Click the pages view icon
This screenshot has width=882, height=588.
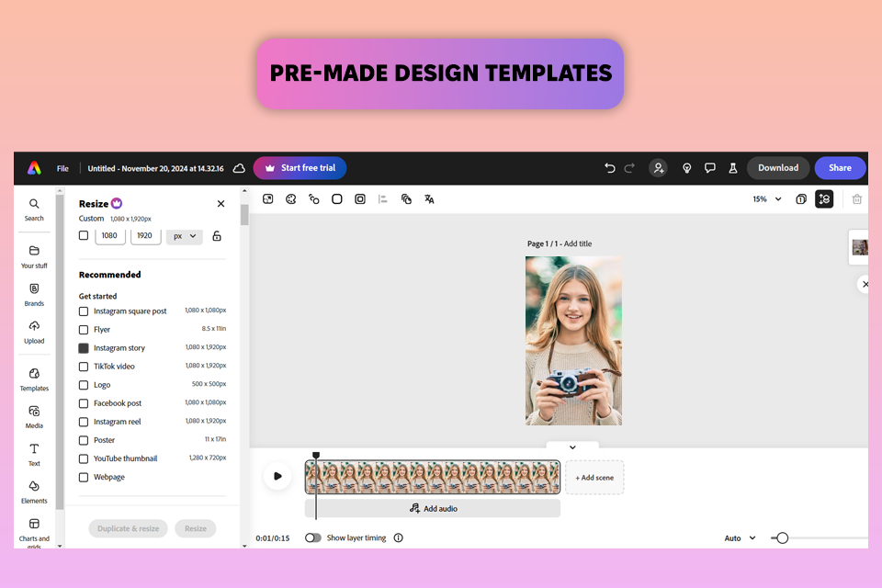(801, 199)
